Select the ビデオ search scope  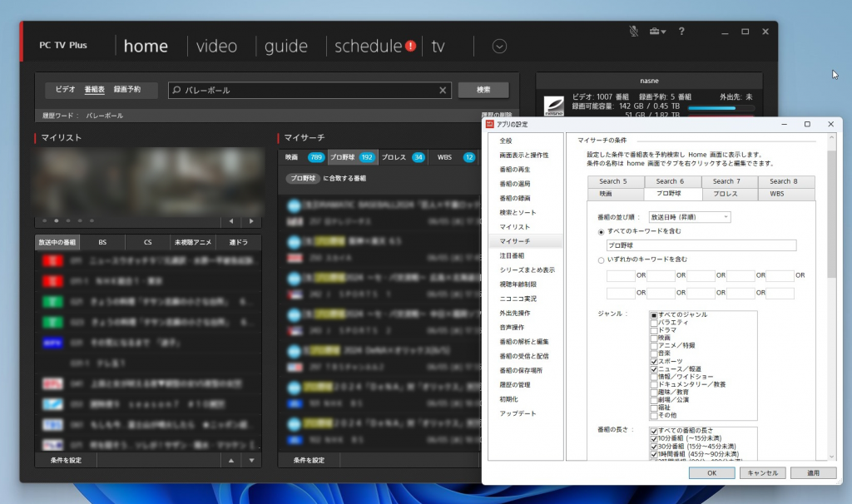[65, 89]
